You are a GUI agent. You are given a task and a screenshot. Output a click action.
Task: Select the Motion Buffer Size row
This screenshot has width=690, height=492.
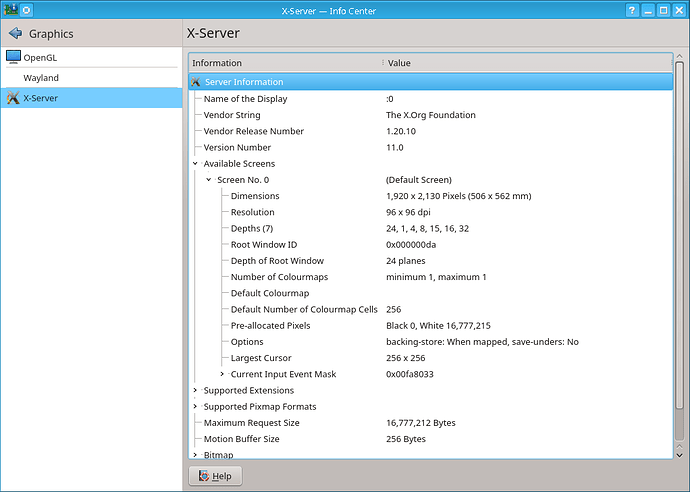pos(431,439)
